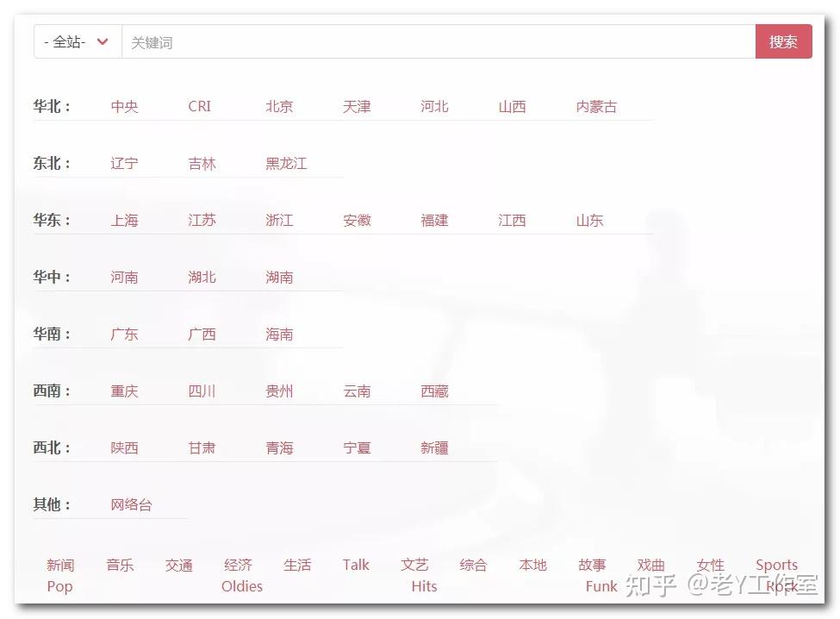Open 网络台 under 其他
Screen dimensions: 840x619
[131, 505]
